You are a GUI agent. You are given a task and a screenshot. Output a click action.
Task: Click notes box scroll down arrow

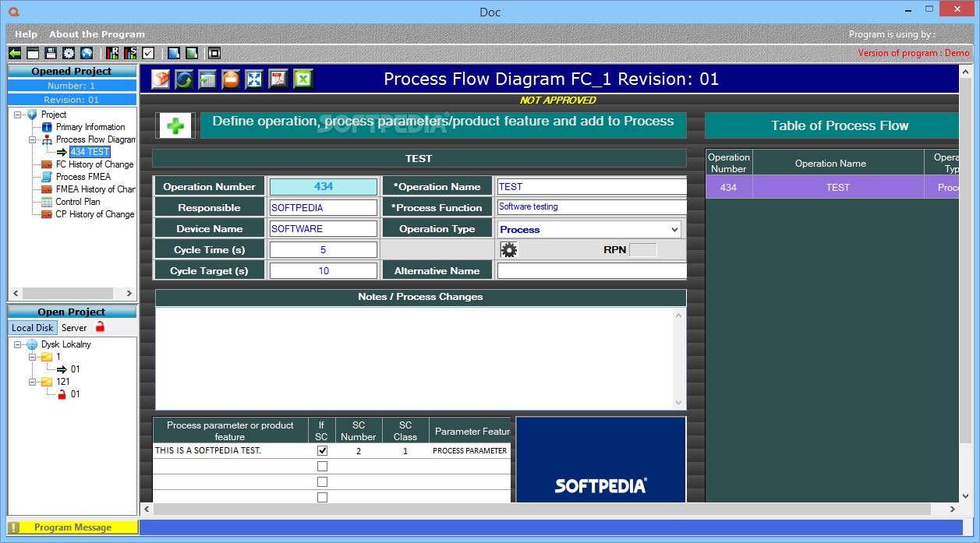pos(678,403)
